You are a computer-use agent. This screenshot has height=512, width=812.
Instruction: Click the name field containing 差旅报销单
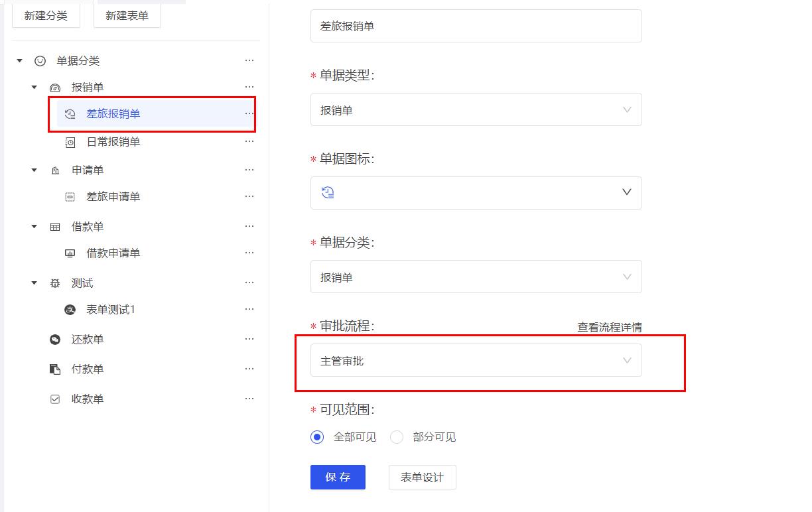476,26
